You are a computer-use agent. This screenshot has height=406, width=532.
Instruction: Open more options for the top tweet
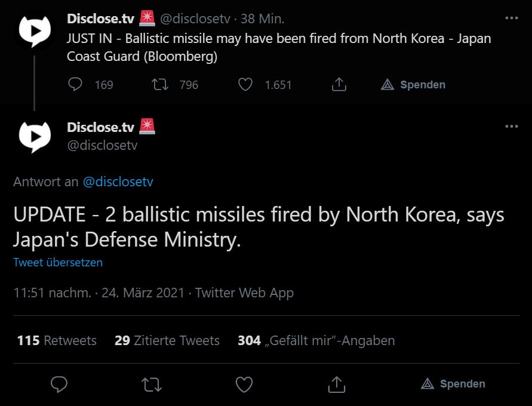pos(512,18)
